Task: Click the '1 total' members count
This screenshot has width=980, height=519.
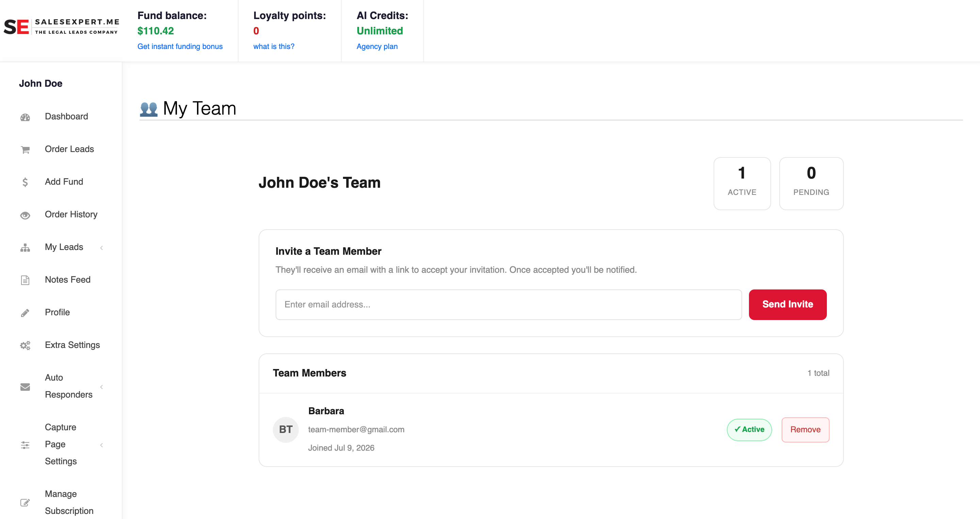Action: click(x=818, y=373)
